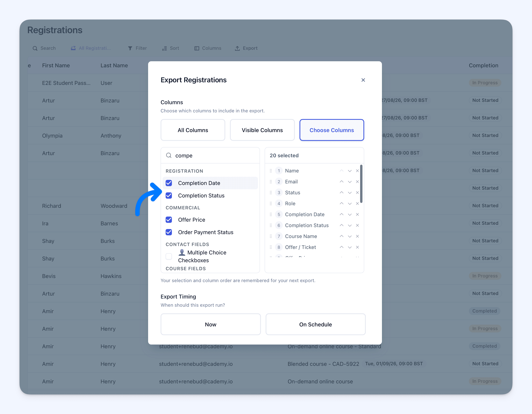
Task: Select the Choose Columns option
Action: (331, 130)
